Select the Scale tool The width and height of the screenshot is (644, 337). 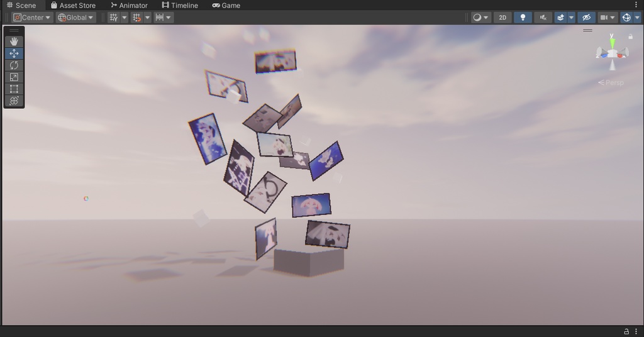[14, 77]
